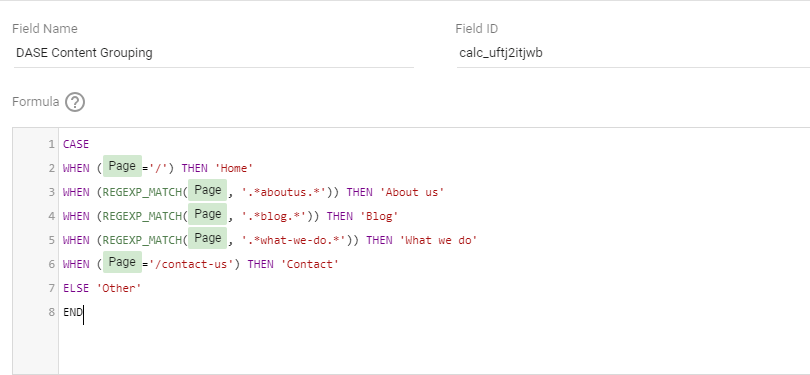Click the Page chip on line 3

[208, 190]
